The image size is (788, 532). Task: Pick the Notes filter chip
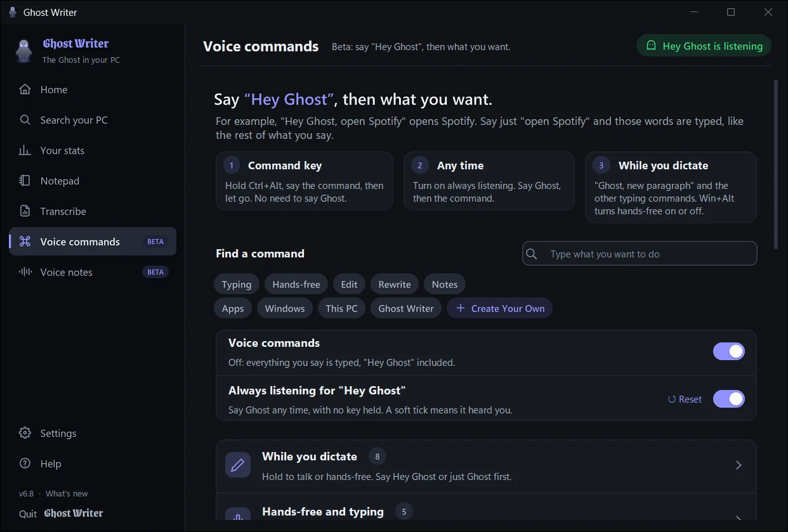(445, 284)
